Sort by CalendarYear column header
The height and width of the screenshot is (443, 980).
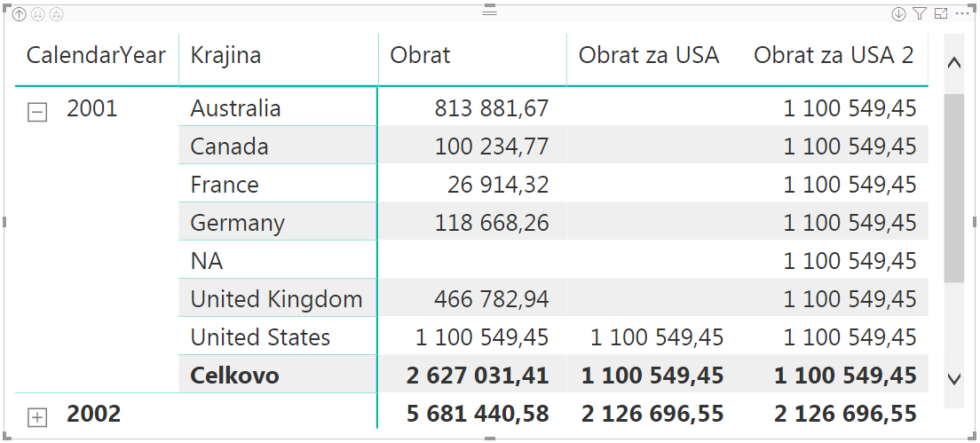(x=96, y=55)
